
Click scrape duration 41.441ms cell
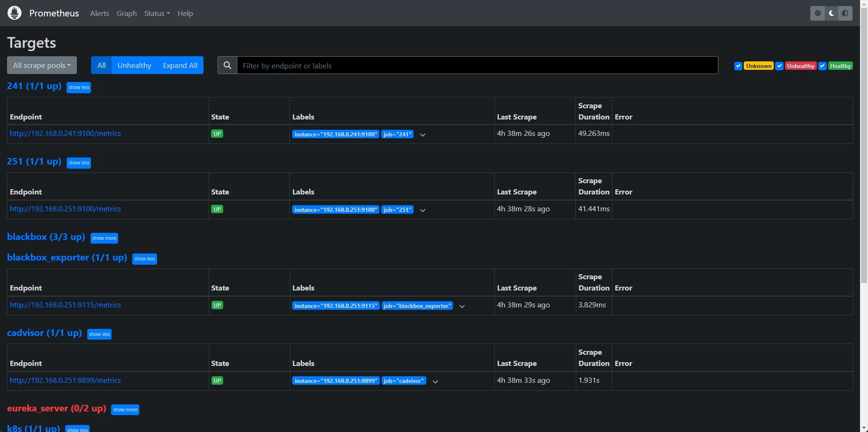tap(594, 209)
